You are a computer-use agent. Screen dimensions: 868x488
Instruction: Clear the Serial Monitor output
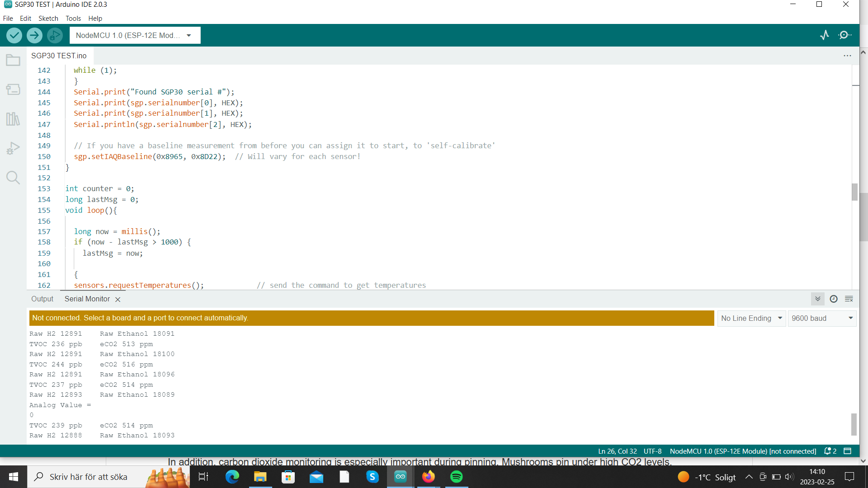pos(849,299)
